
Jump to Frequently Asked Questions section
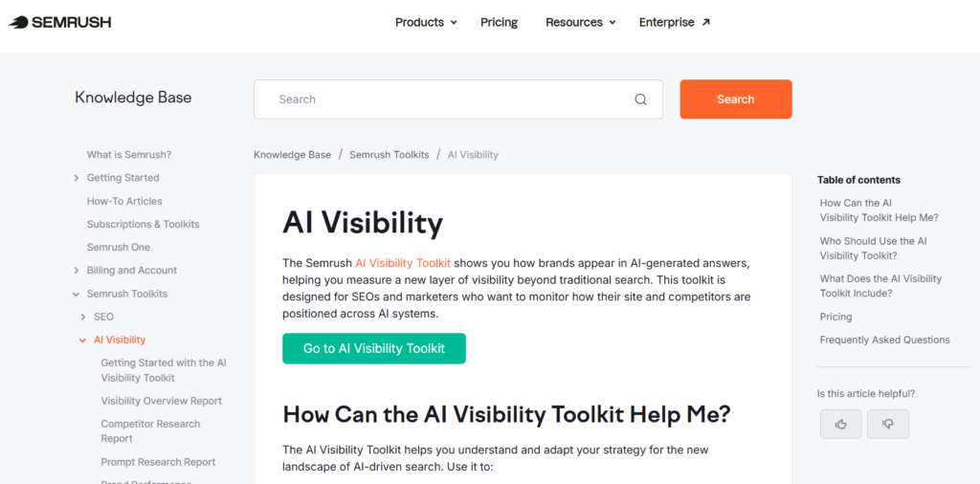tap(884, 340)
